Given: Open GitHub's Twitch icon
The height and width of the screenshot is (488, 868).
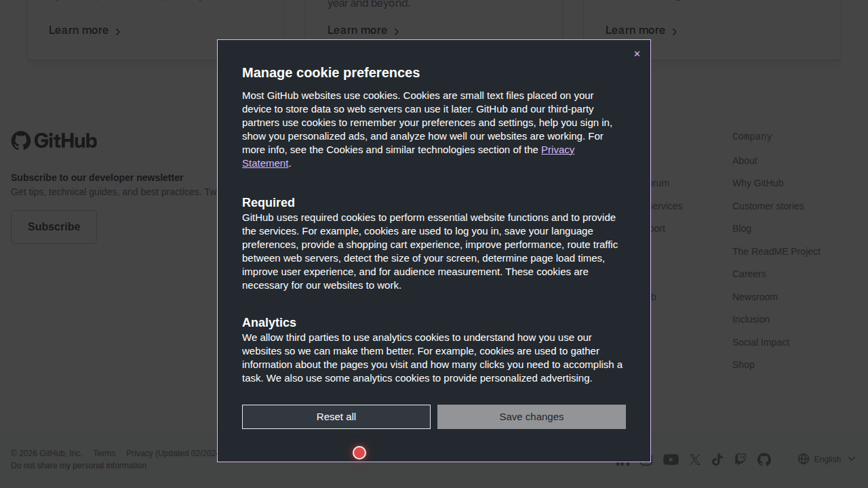Looking at the screenshot, I should click(x=741, y=460).
